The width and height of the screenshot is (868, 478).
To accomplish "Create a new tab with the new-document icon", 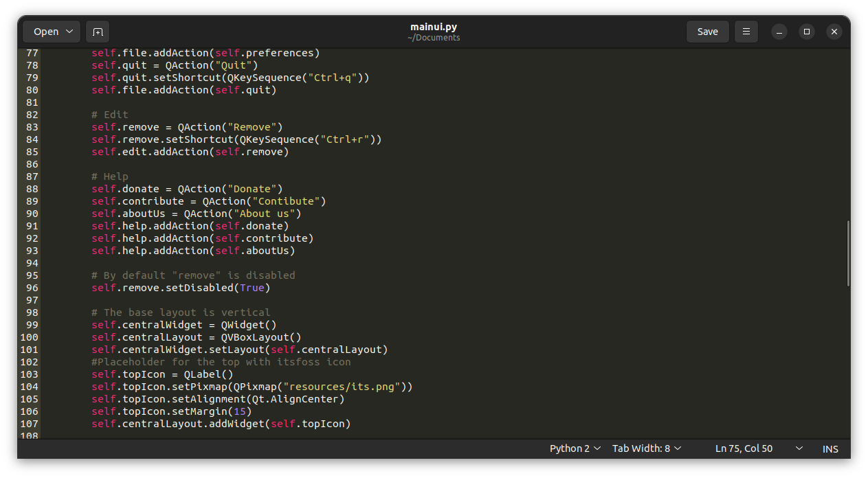I will (x=97, y=31).
